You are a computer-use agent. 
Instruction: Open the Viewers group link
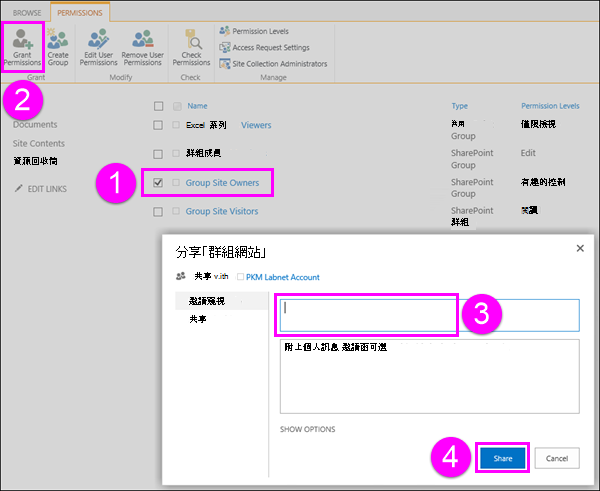[256, 125]
